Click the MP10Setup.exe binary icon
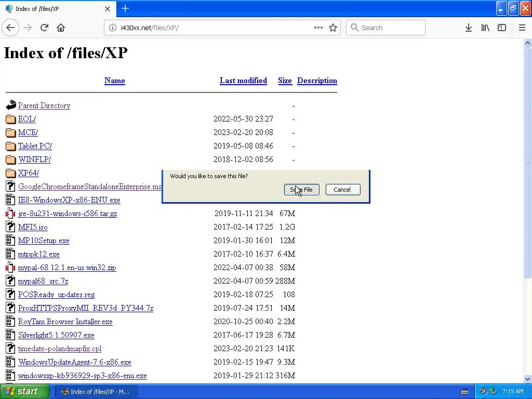 10,240
